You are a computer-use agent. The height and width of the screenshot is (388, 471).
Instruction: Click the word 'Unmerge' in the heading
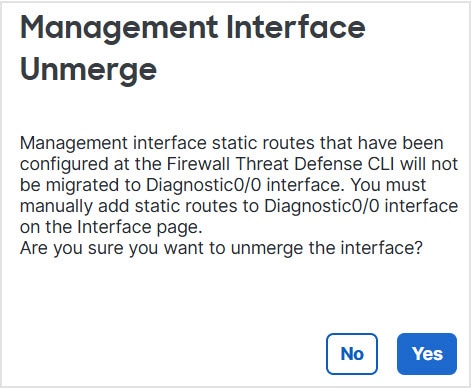coord(88,71)
